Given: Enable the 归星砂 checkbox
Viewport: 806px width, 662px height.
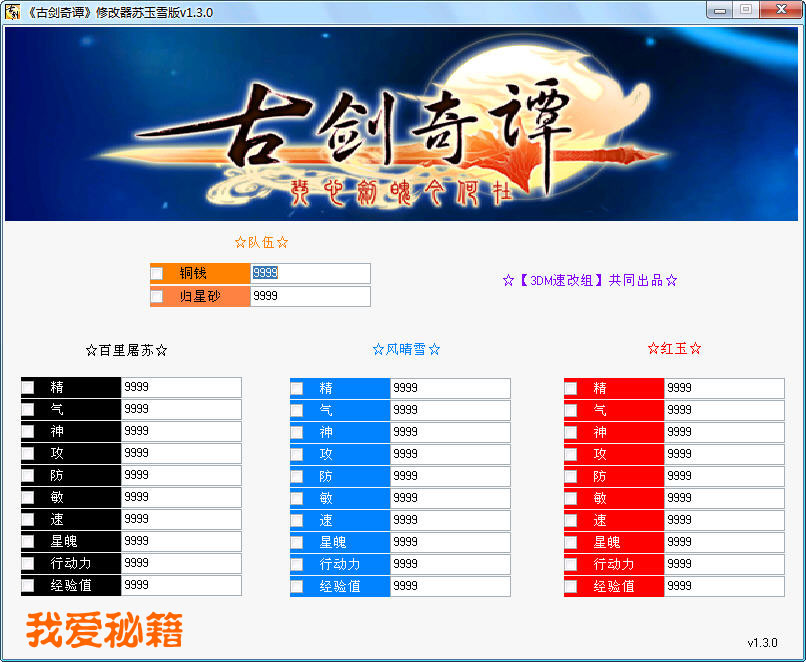Looking at the screenshot, I should [157, 296].
